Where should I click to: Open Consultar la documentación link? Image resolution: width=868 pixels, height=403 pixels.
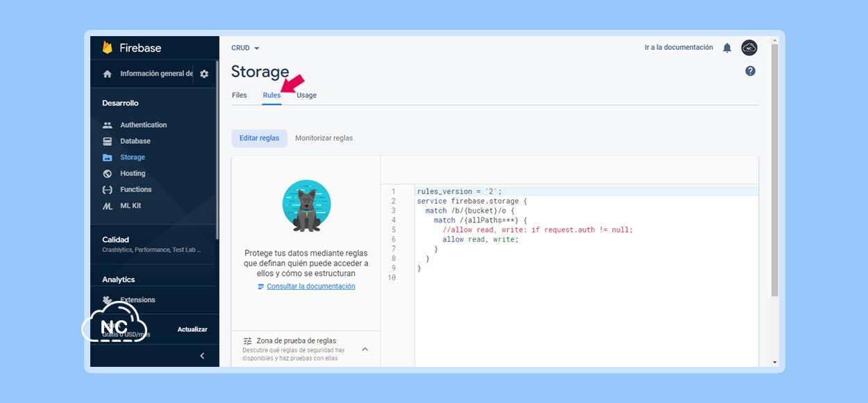click(x=311, y=286)
